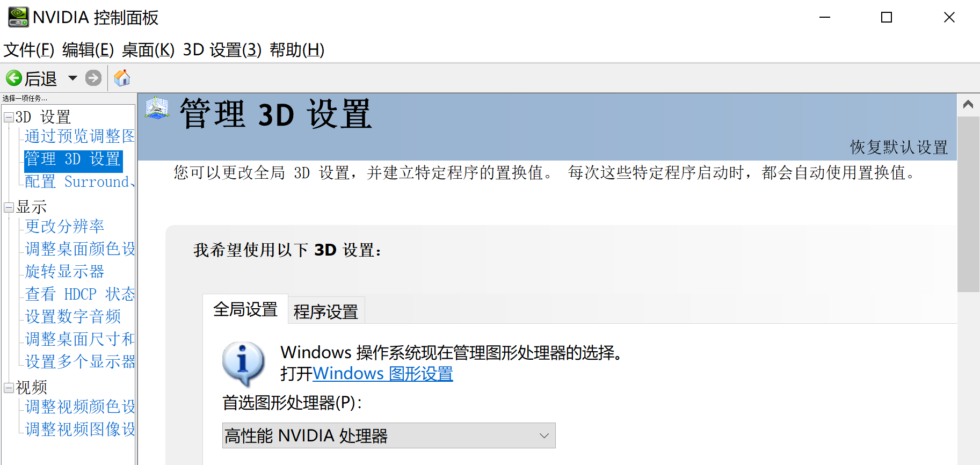Collapse the 视频 tree section
This screenshot has height=465, width=980.
8,387
